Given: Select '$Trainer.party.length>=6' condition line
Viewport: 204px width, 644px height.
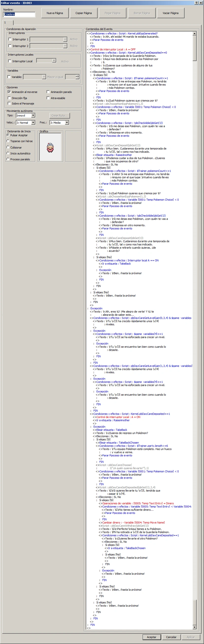Looking at the screenshot, I should point(132,446).
